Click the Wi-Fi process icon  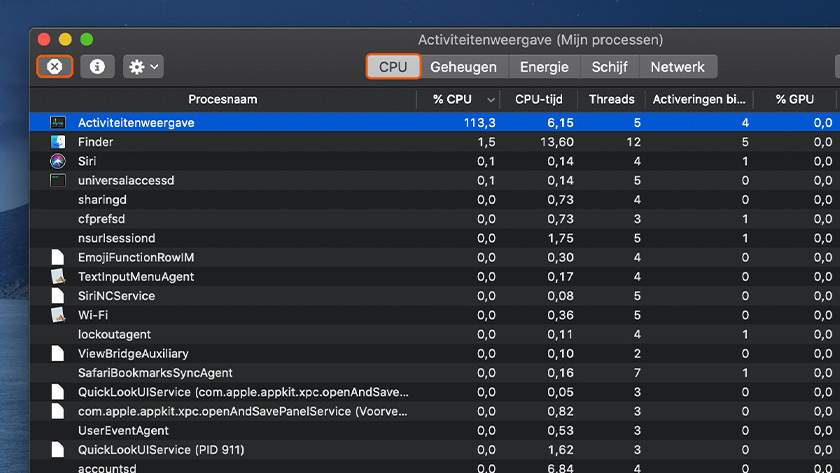[58, 316]
